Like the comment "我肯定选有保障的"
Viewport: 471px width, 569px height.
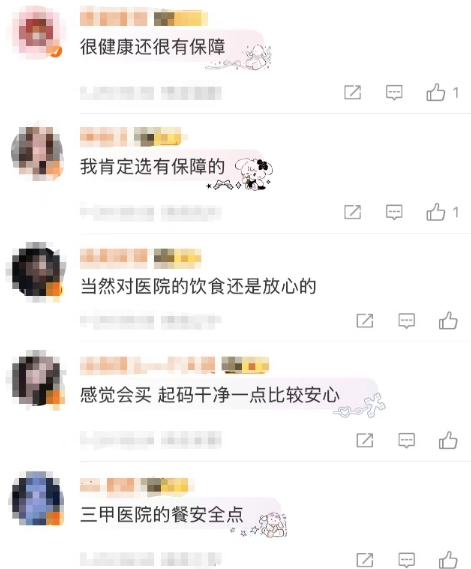pos(435,212)
